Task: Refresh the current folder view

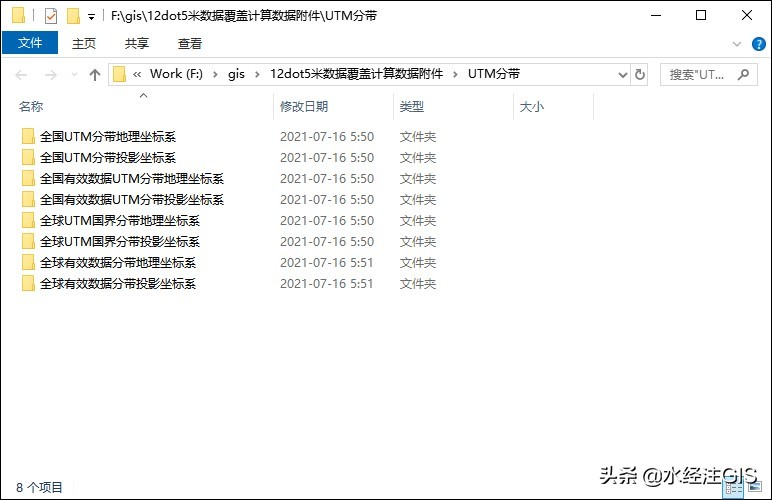Action: pos(640,75)
